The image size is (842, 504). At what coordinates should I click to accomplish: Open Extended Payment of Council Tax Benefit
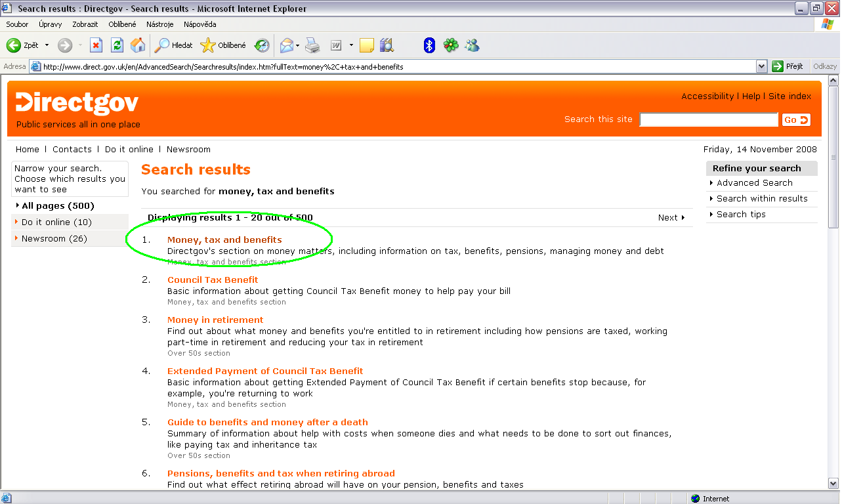pos(265,371)
